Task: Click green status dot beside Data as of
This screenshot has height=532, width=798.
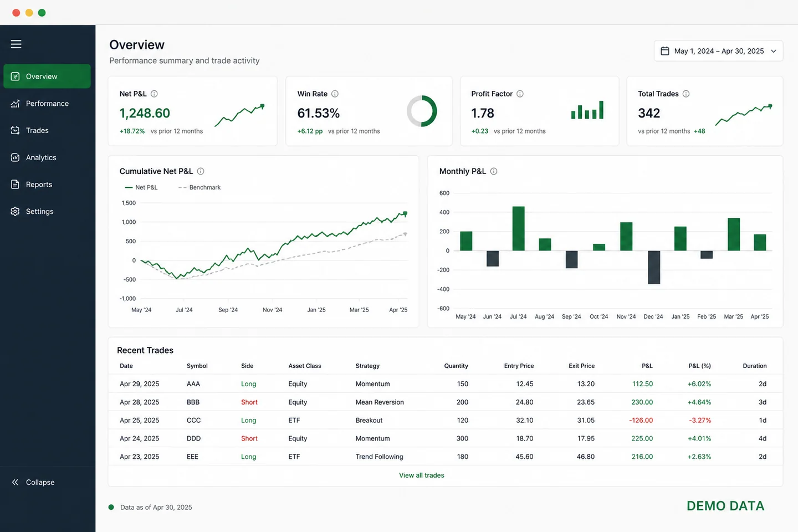Action: click(x=111, y=507)
